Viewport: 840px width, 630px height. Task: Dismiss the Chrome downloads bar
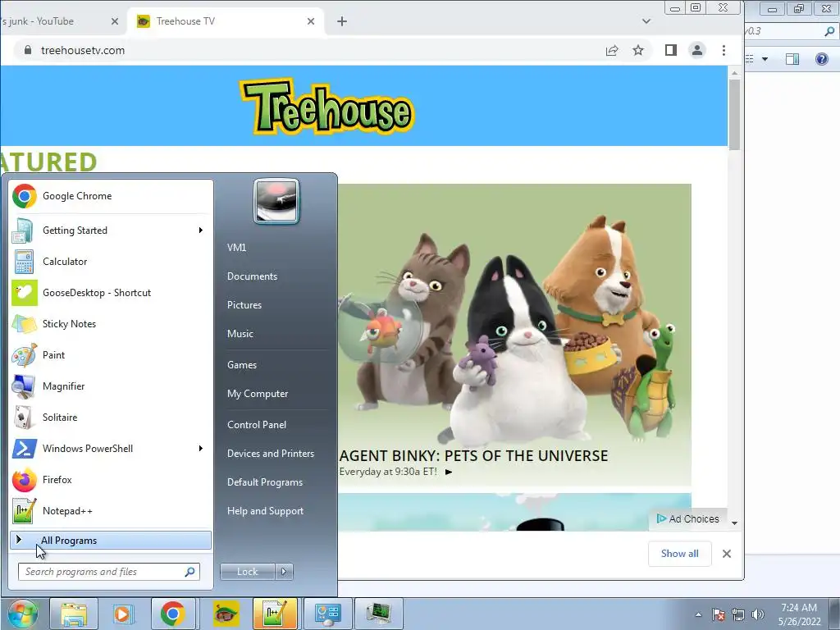tap(727, 554)
